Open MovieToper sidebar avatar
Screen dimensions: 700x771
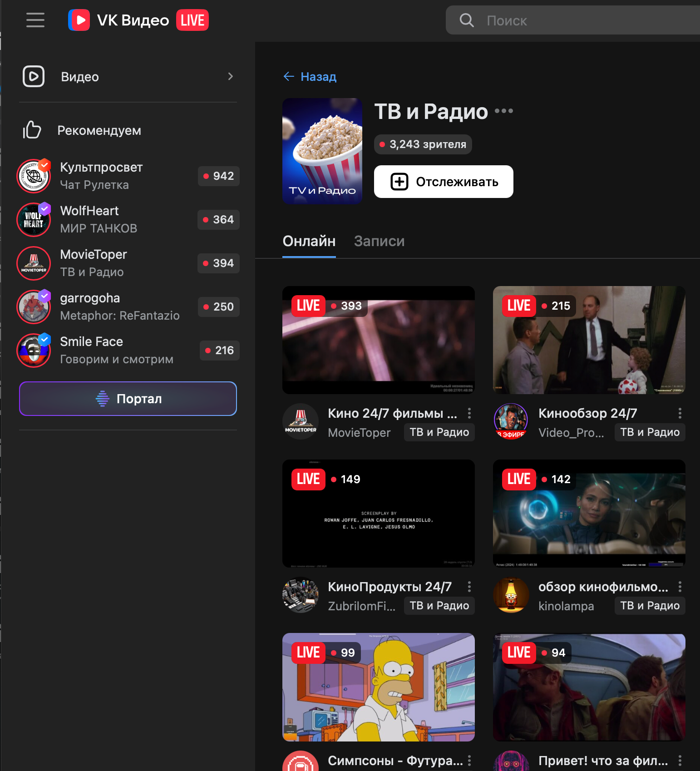(34, 263)
